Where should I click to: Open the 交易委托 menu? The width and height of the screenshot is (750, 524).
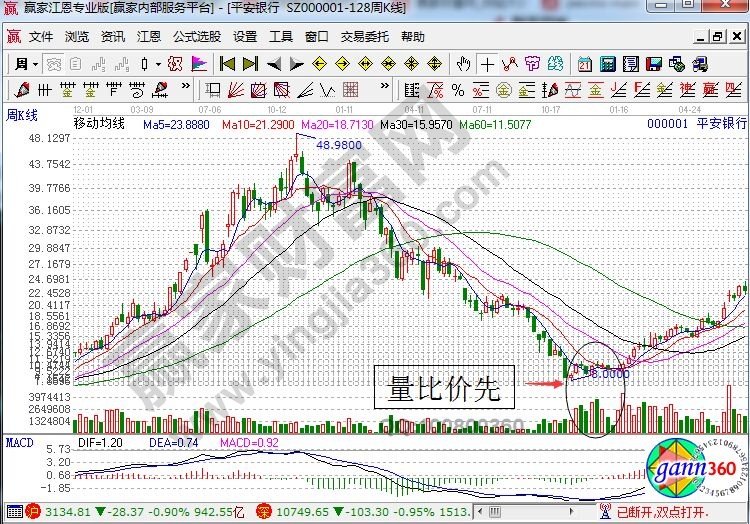(364, 37)
